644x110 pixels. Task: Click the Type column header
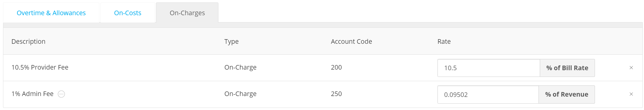(232, 41)
